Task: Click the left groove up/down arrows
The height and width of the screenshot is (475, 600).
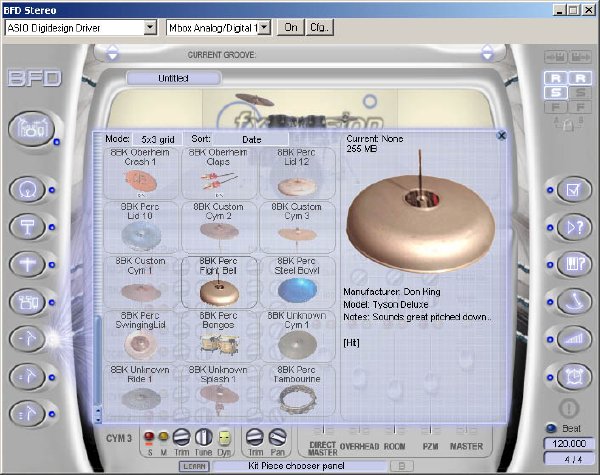Action: (x=112, y=52)
